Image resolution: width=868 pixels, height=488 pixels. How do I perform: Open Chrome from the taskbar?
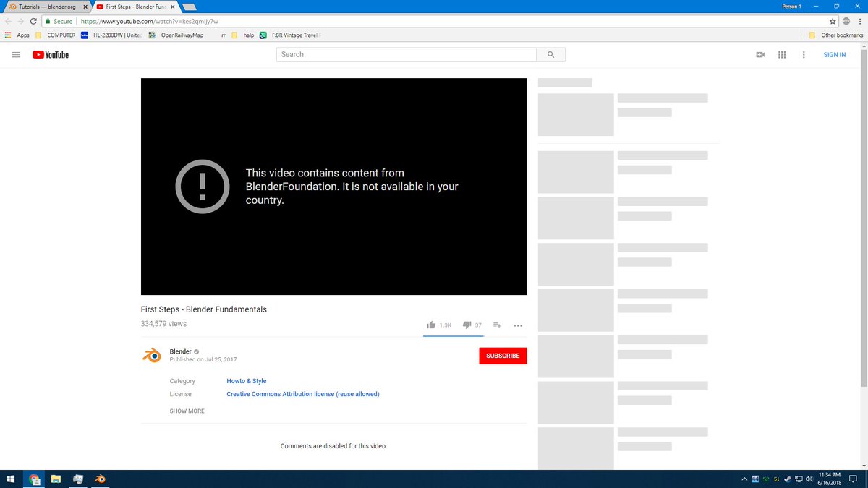tap(34, 479)
